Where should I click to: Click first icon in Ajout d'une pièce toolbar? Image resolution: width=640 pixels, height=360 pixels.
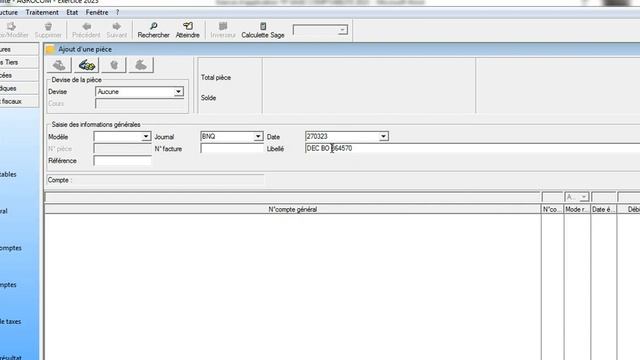(x=59, y=65)
